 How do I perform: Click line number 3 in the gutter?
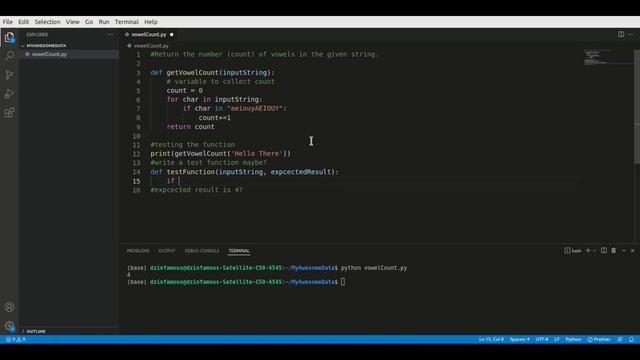point(138,73)
